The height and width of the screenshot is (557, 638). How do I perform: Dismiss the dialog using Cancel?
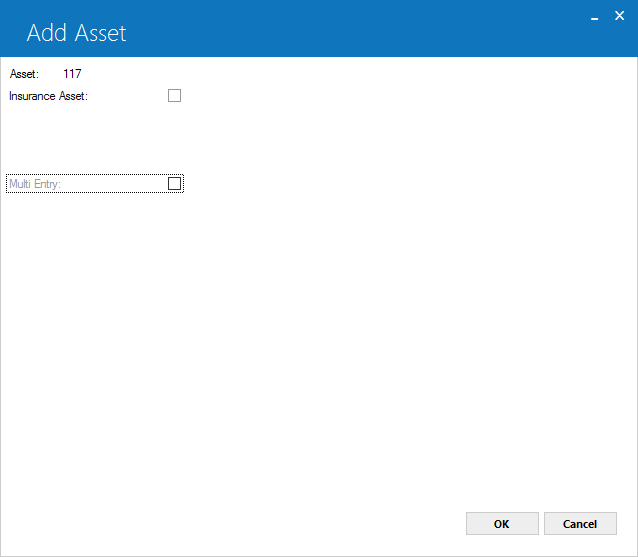pos(580,524)
